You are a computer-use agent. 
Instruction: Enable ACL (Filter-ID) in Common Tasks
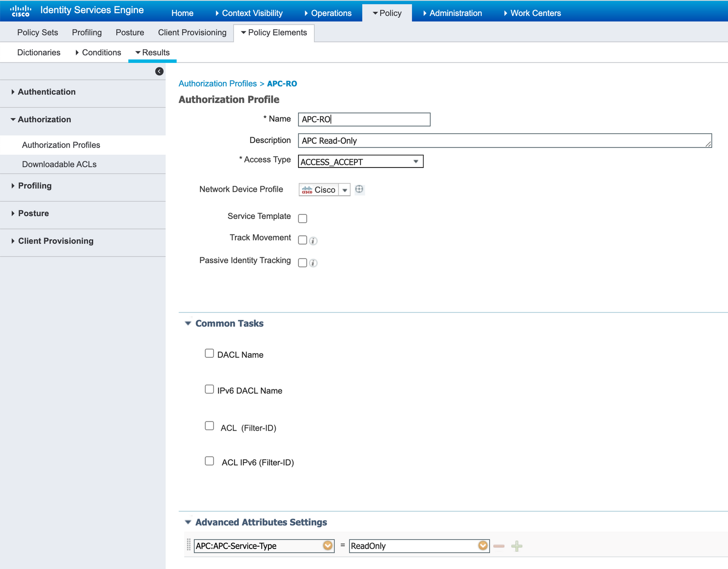point(209,425)
